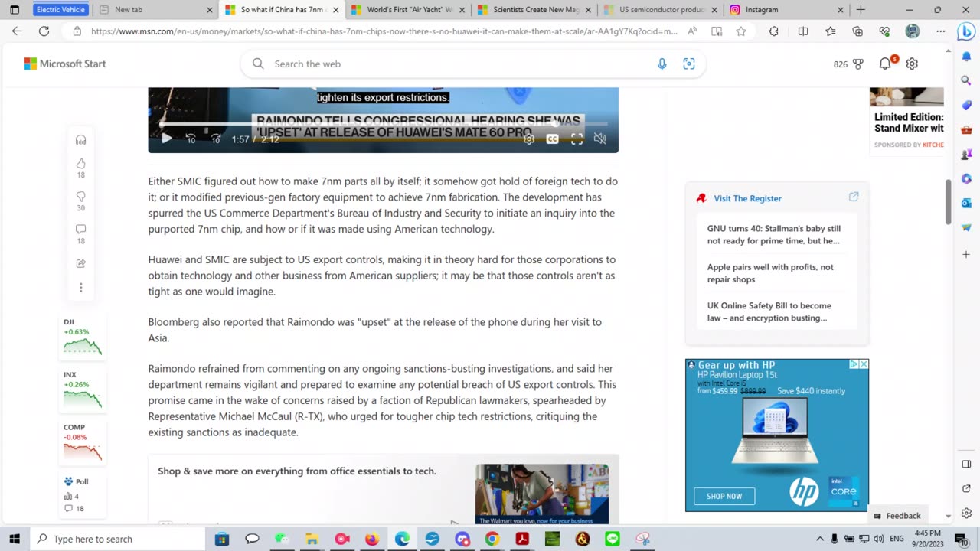
Task: Open the Edge profile avatar
Action: [912, 31]
